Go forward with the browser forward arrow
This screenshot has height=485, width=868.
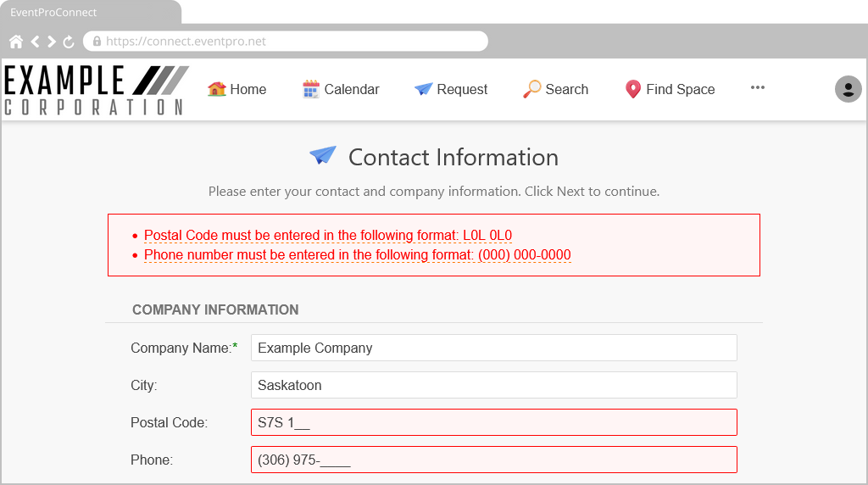52,42
